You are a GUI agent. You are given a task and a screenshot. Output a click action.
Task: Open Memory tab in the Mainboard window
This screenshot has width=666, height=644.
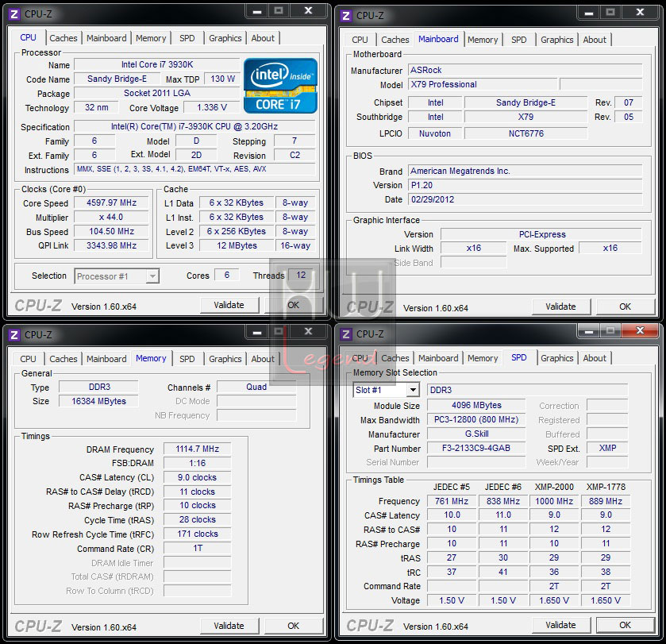483,40
